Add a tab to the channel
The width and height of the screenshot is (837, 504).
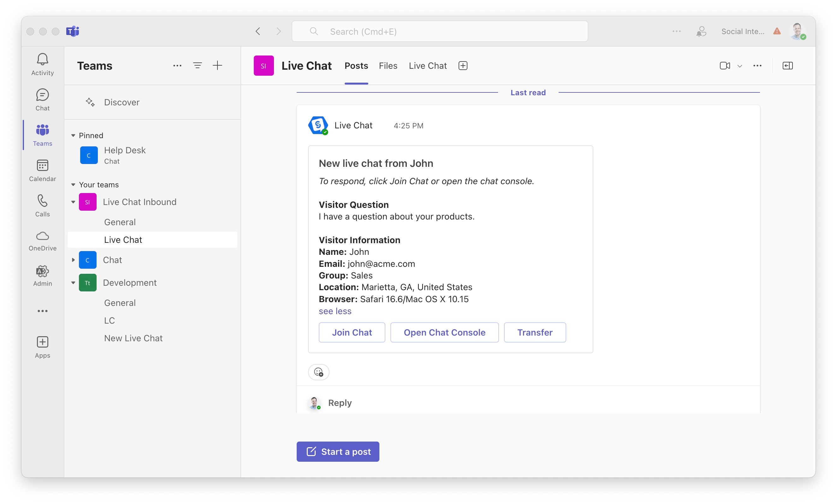[463, 66]
